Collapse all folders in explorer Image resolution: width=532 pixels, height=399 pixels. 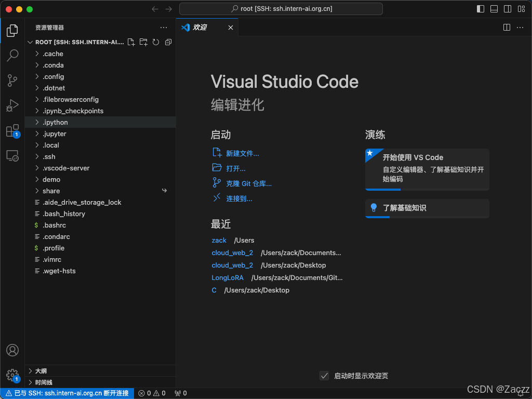pos(168,42)
